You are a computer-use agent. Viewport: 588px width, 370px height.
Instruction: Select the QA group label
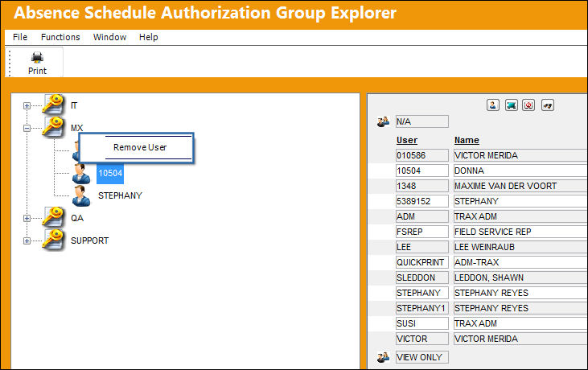[x=77, y=218]
